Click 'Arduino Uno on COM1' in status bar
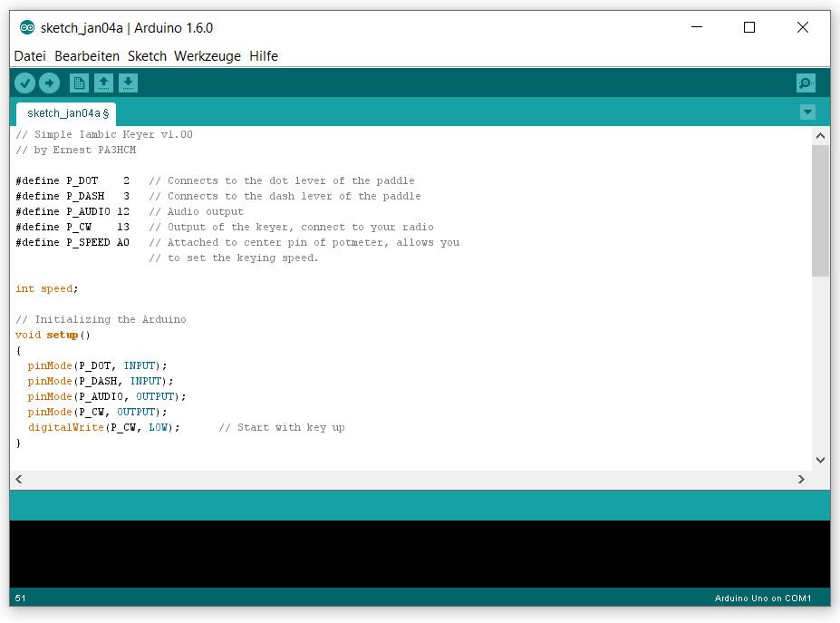Image resolution: width=840 pixels, height=623 pixels. [763, 599]
